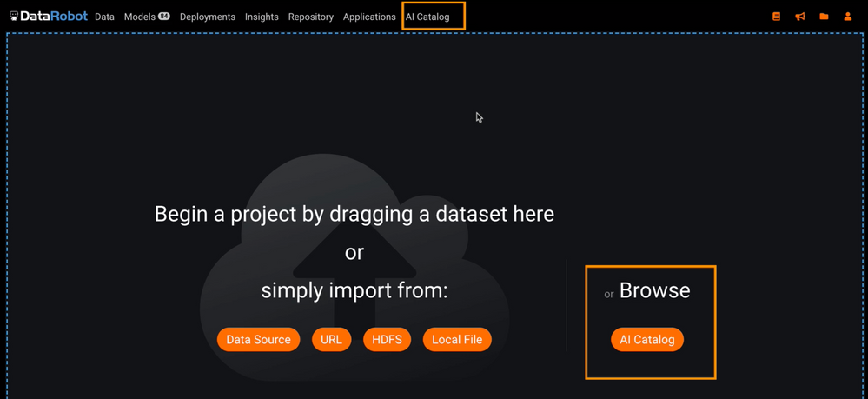
Task: Click the cloud upload drop zone
Action: coord(354,266)
